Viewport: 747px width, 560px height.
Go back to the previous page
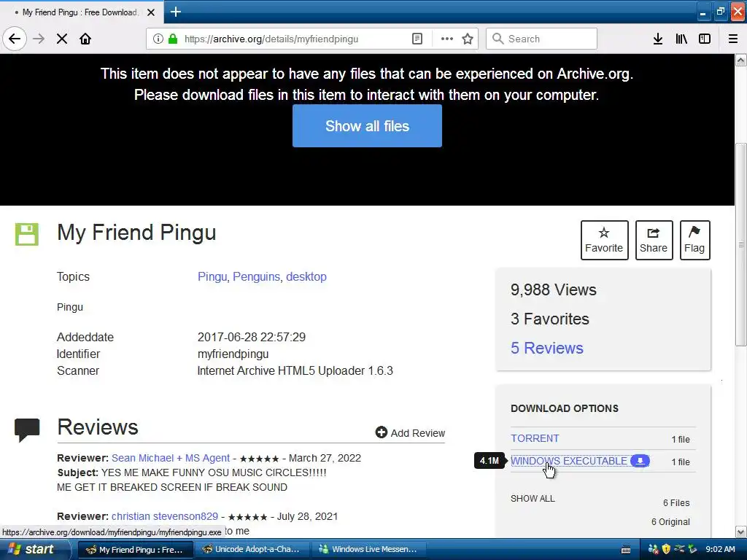pos(15,39)
